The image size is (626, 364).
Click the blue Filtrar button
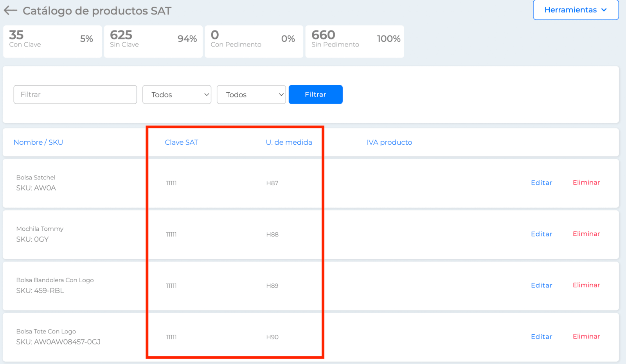tap(316, 95)
